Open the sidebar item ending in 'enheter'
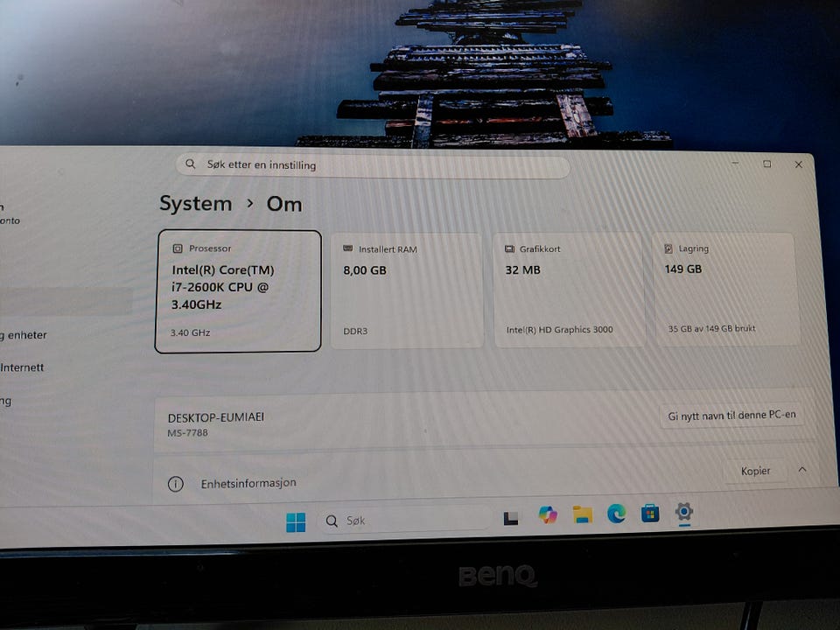The image size is (840, 630). (24, 335)
